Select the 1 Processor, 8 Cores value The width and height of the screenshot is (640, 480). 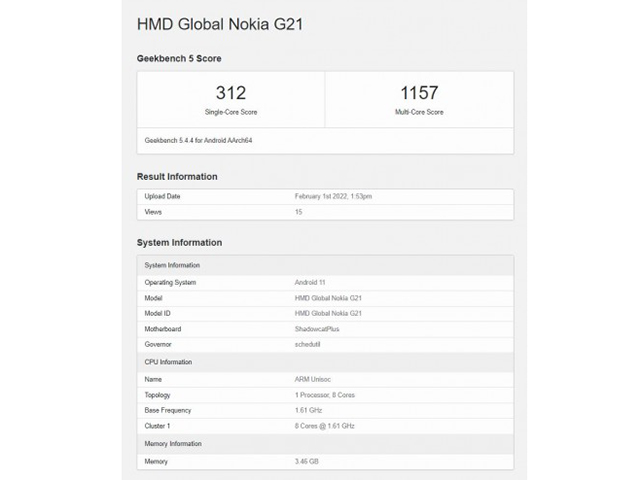coord(325,395)
